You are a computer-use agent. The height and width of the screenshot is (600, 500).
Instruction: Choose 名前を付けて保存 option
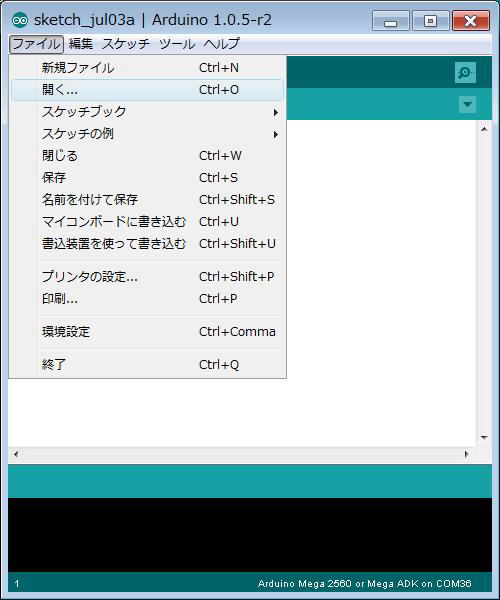coord(147,200)
